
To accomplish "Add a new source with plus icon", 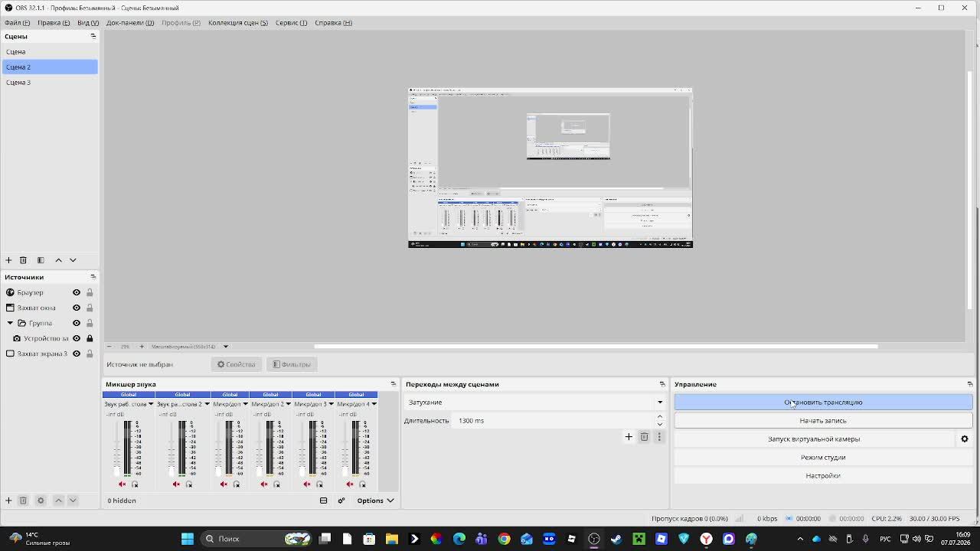I will point(8,500).
